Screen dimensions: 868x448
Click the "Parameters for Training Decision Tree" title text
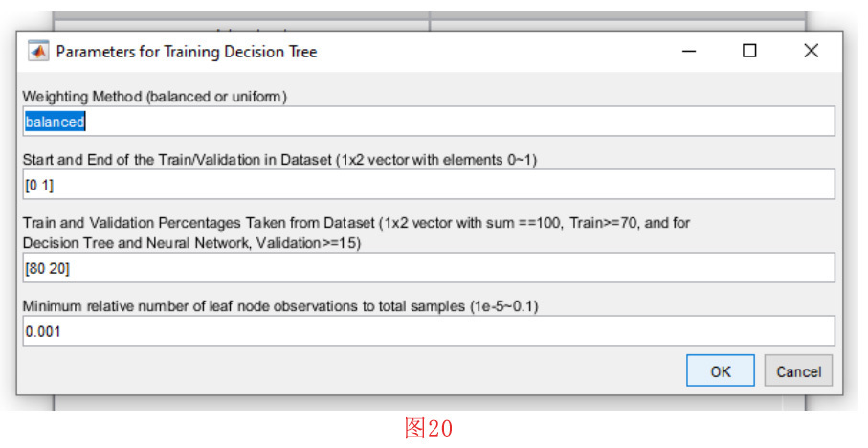coord(187,52)
